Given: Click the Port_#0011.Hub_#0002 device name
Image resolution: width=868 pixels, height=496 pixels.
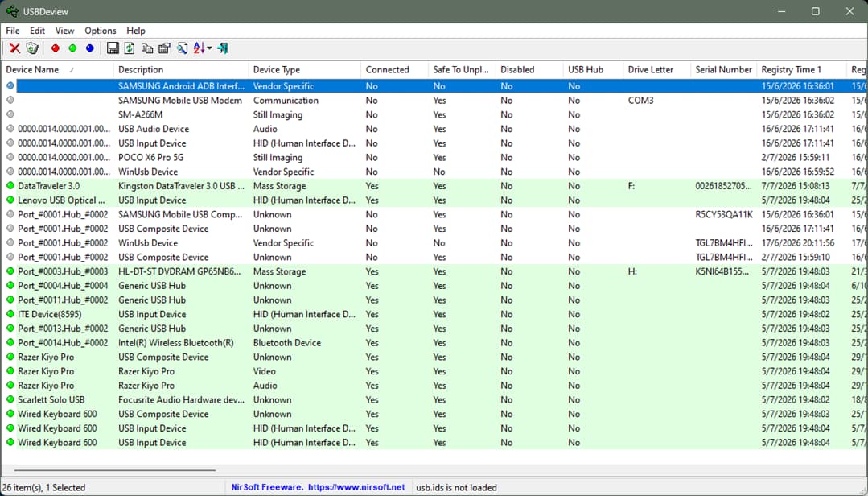Looking at the screenshot, I should pos(63,300).
